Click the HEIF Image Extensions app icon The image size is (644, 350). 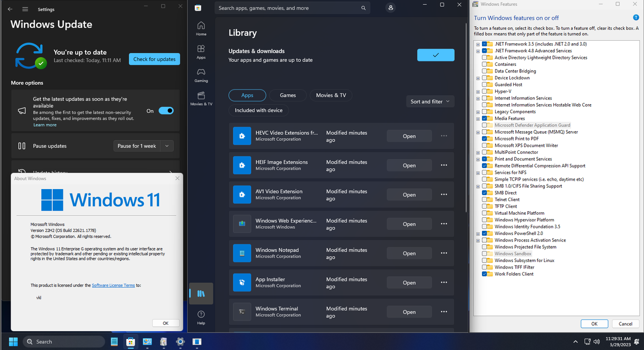click(x=242, y=165)
